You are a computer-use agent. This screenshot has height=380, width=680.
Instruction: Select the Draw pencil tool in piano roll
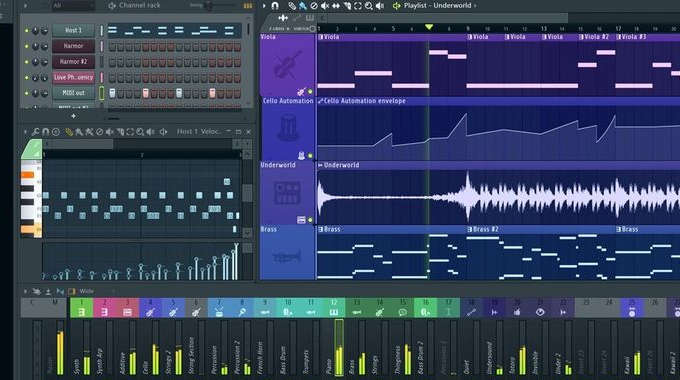point(69,131)
